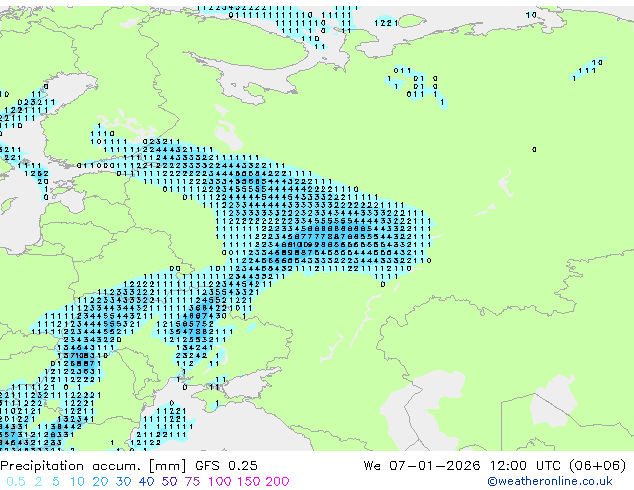Click the '(06+06)' forecast run label

pyautogui.click(x=598, y=466)
